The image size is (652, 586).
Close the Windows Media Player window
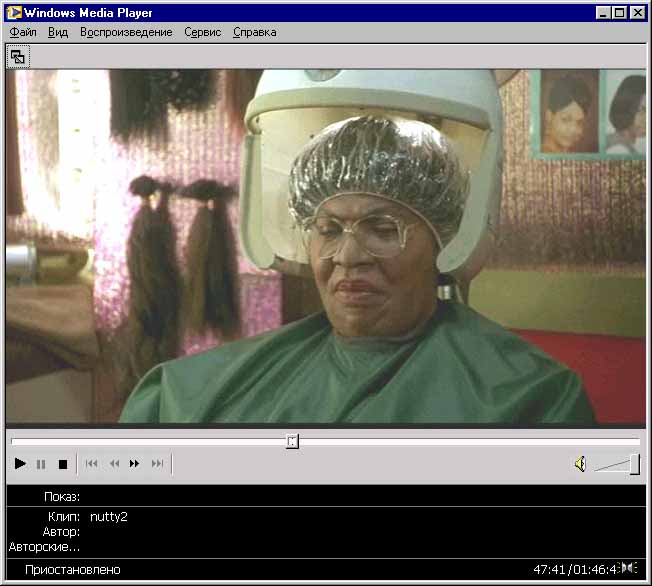pyautogui.click(x=637, y=13)
